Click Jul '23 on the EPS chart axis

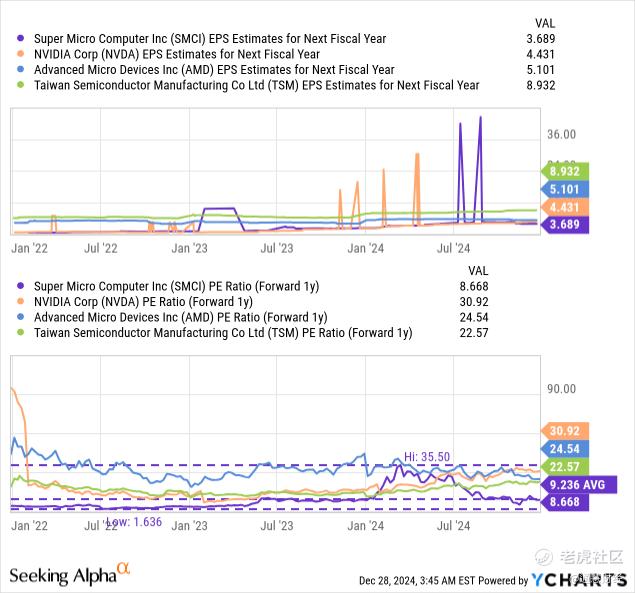(x=277, y=248)
